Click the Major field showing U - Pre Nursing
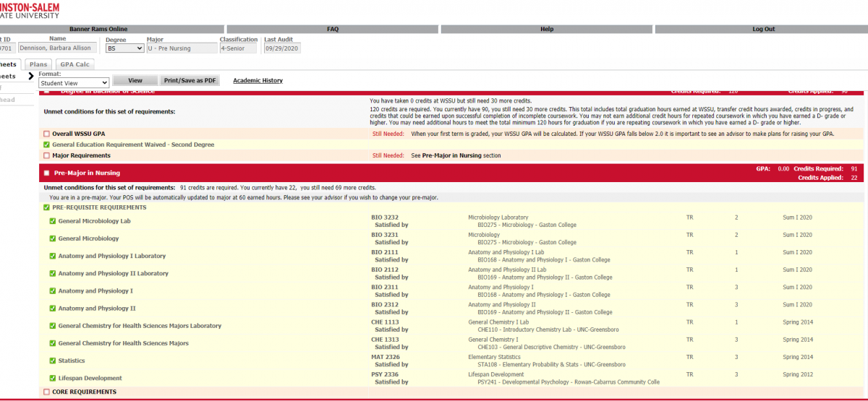The width and height of the screenshot is (868, 401). [x=182, y=48]
